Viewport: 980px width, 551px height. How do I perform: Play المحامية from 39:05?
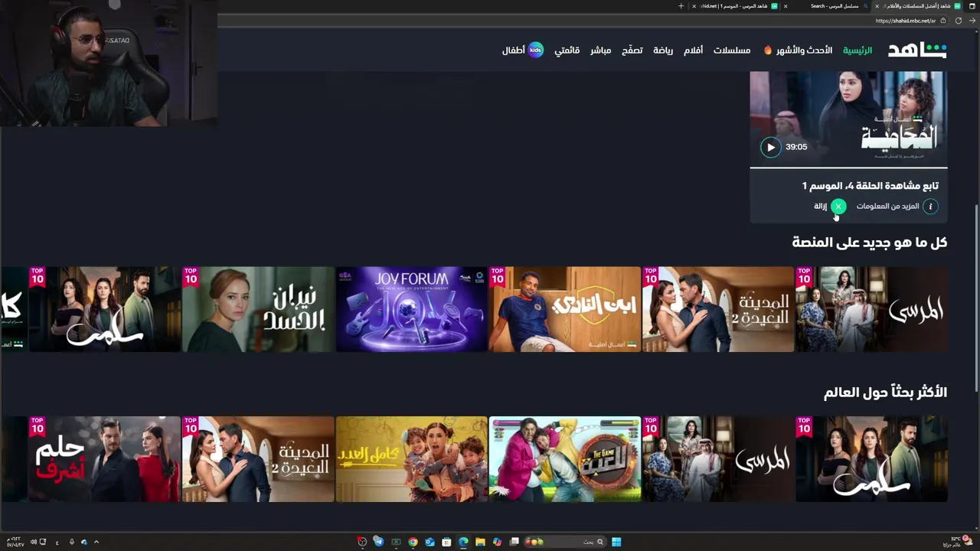click(770, 147)
